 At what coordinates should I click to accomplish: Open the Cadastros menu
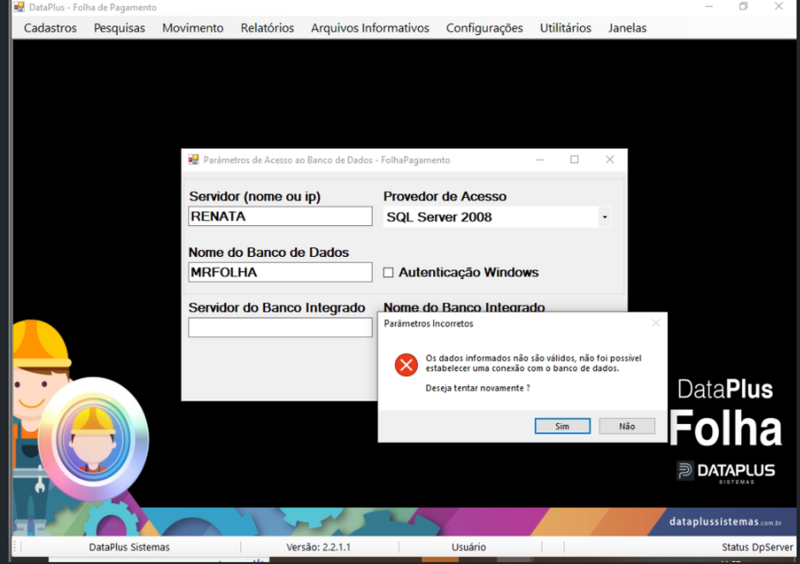pos(50,28)
